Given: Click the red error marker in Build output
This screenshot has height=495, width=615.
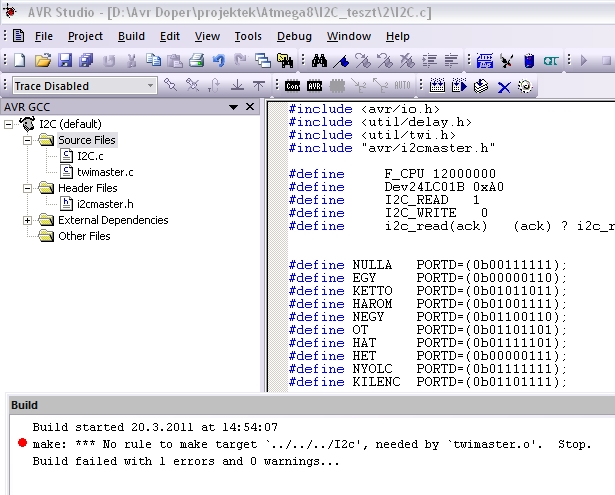Looking at the screenshot, I should click(22, 443).
